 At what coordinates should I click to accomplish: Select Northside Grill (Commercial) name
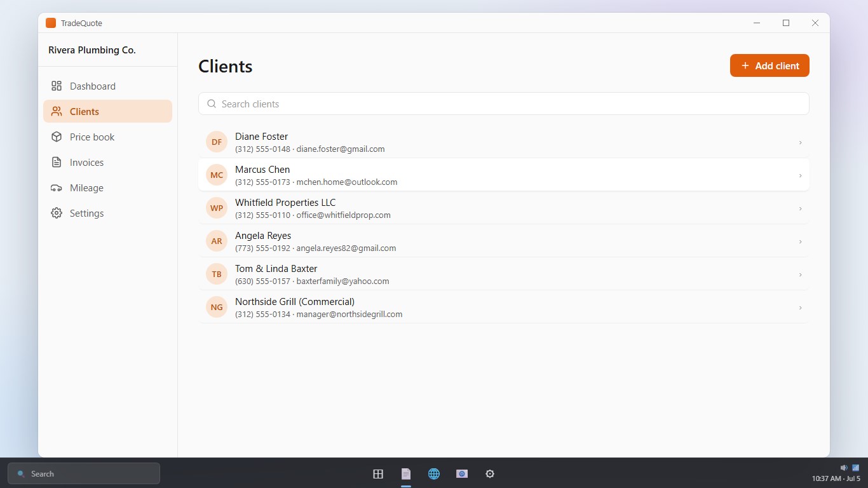[295, 302]
